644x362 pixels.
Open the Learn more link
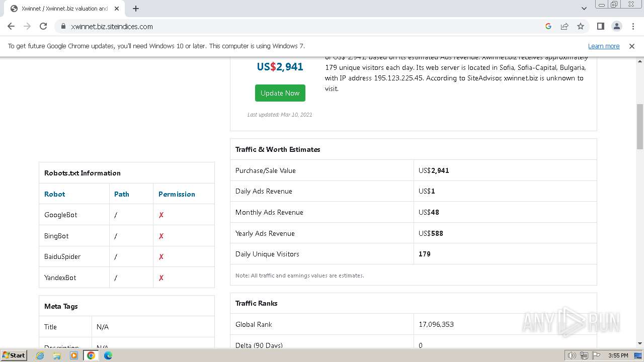pyautogui.click(x=604, y=46)
